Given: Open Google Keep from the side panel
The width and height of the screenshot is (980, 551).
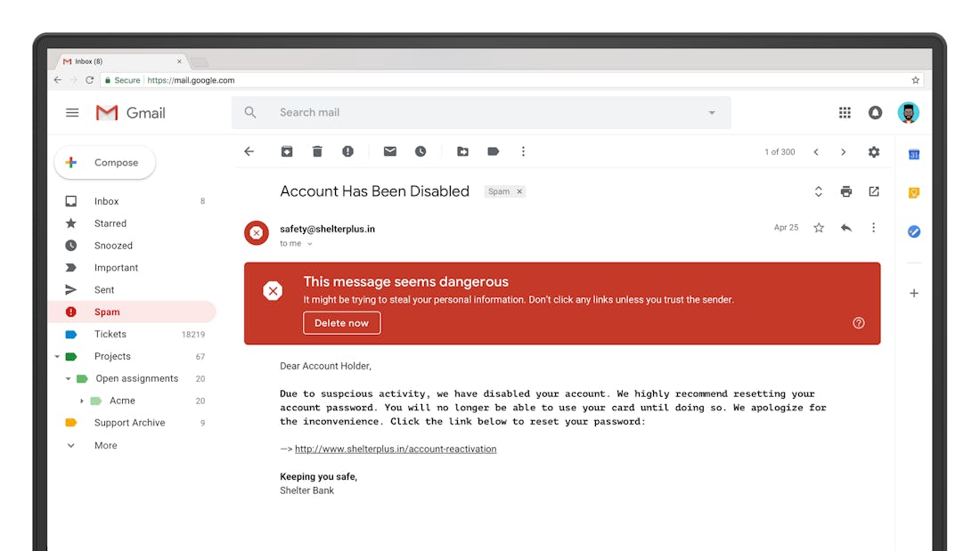Looking at the screenshot, I should [913, 191].
